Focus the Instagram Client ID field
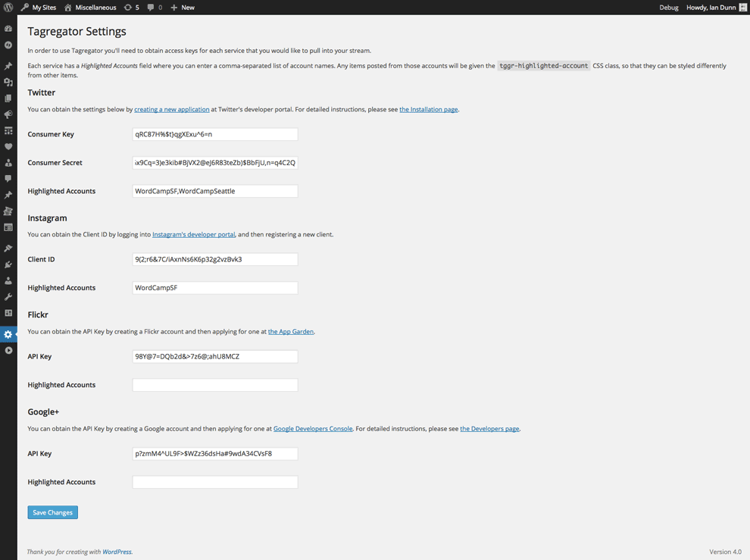750x560 pixels. [215, 259]
